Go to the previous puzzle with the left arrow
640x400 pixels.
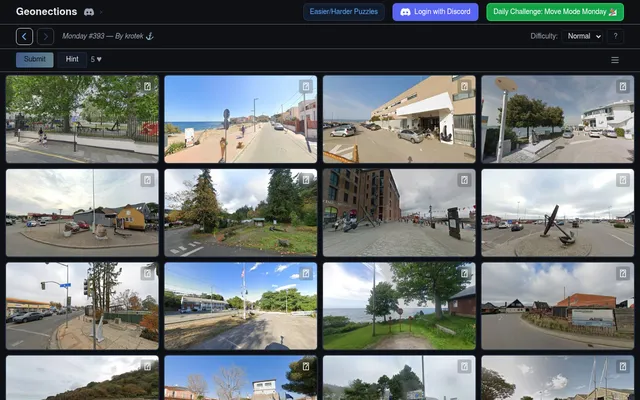click(x=24, y=36)
